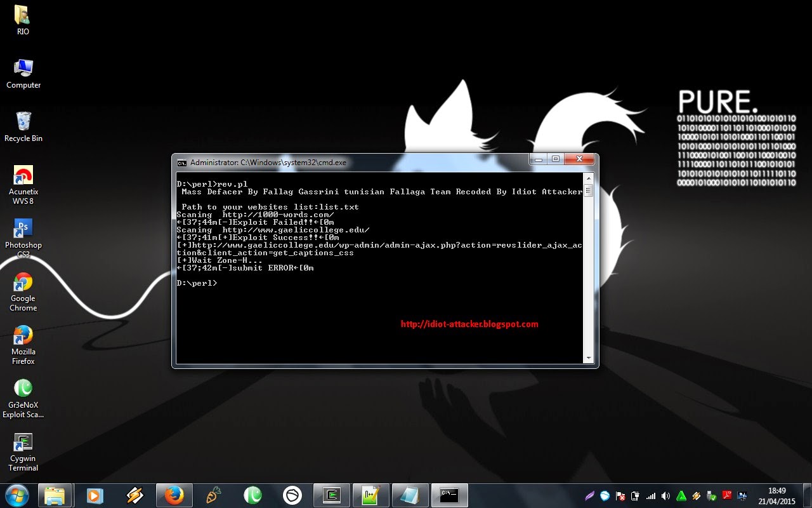Viewport: 812px width, 508px height.
Task: Click the cmd.exe taskbar button
Action: 450,495
